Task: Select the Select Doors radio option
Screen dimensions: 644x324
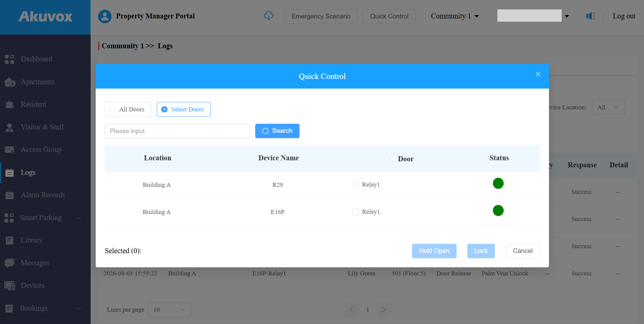Action: [x=184, y=109]
